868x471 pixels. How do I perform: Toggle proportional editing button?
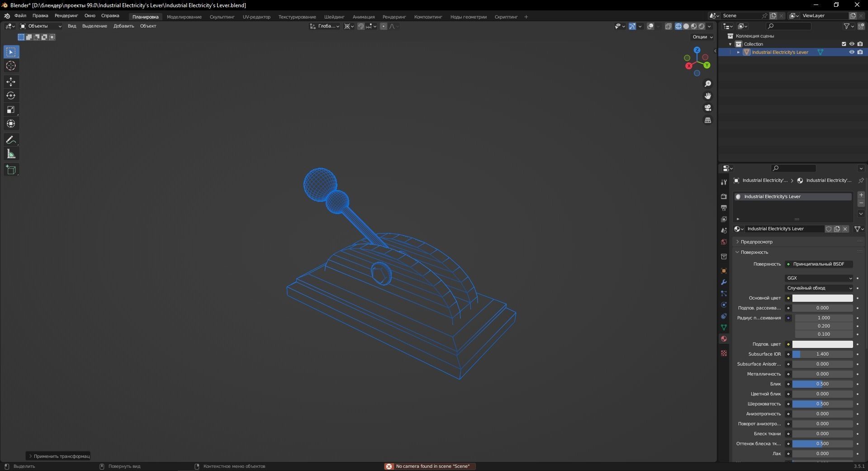pyautogui.click(x=384, y=26)
